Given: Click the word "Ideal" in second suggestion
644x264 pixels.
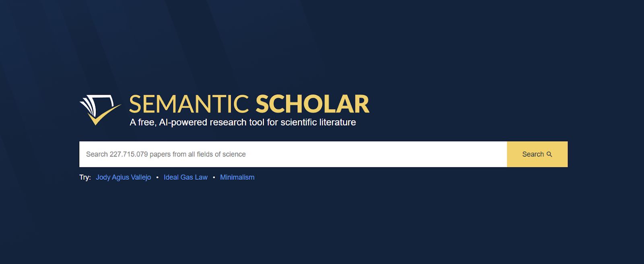Looking at the screenshot, I should (171, 177).
